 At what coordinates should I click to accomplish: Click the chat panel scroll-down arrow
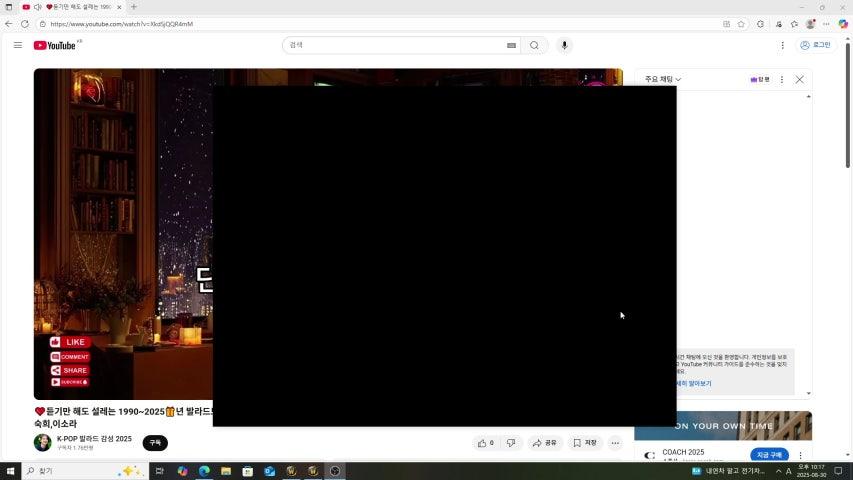click(808, 393)
